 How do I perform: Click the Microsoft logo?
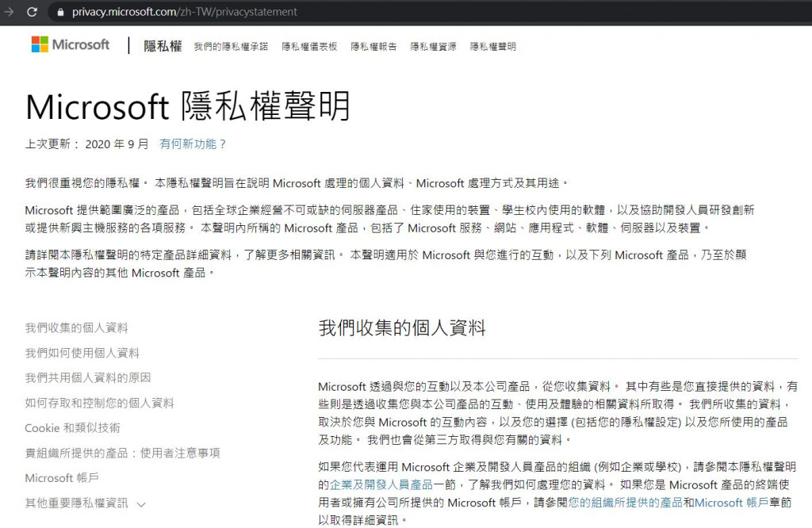coord(71,44)
